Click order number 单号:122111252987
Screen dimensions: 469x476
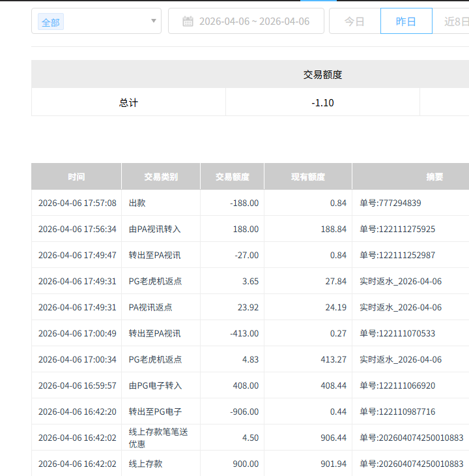pyautogui.click(x=397, y=255)
